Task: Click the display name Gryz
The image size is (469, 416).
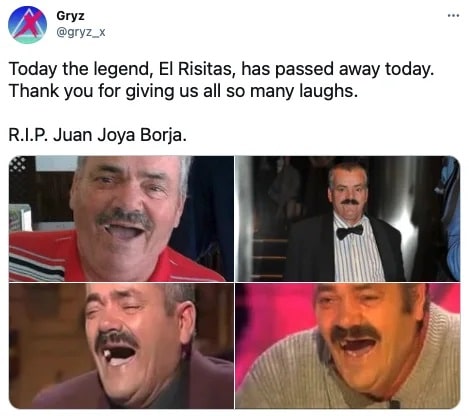Action: [70, 16]
